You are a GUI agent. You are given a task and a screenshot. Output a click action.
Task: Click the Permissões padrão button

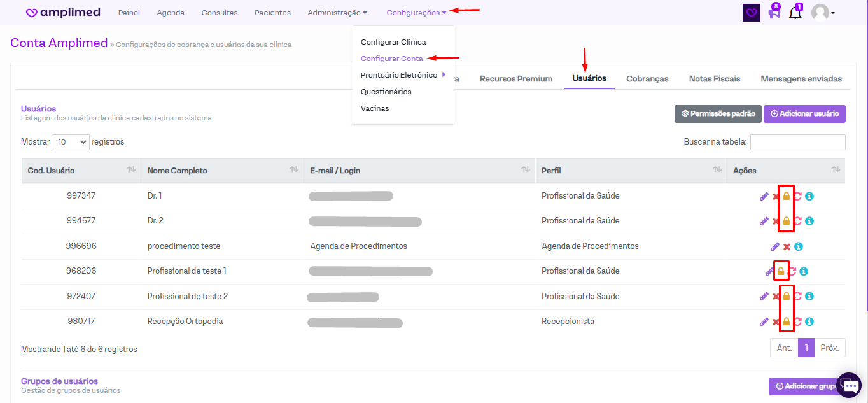(718, 114)
